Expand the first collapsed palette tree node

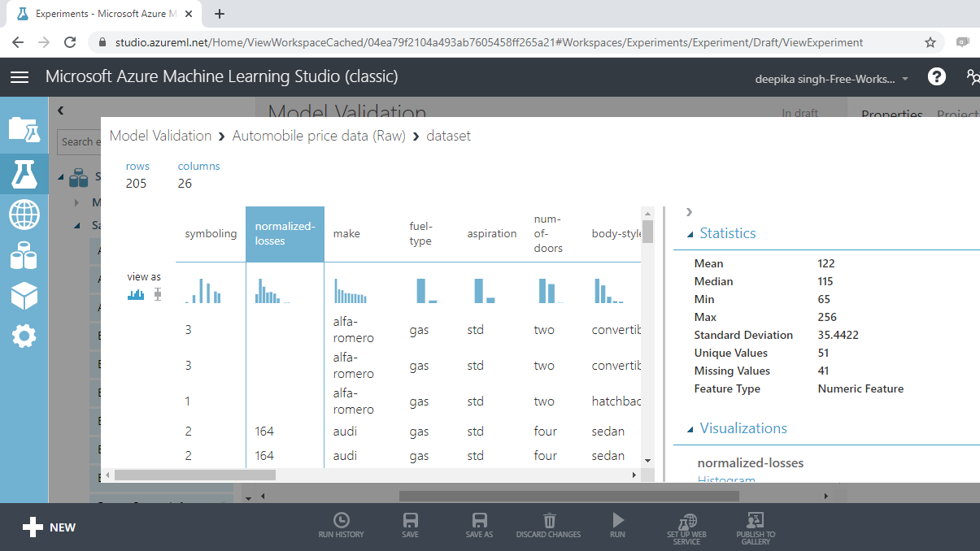pyautogui.click(x=77, y=202)
